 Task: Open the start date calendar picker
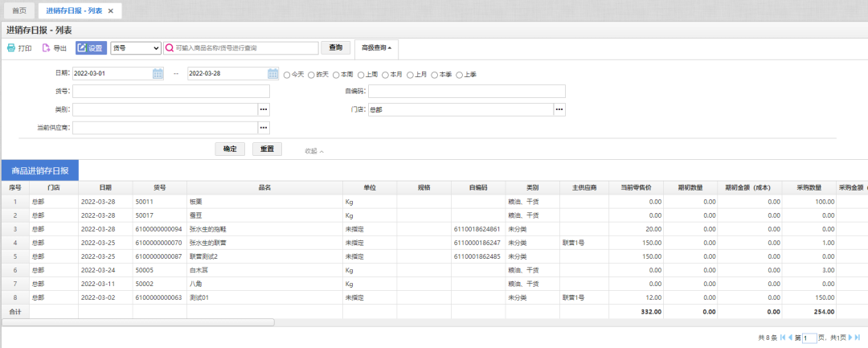[158, 74]
